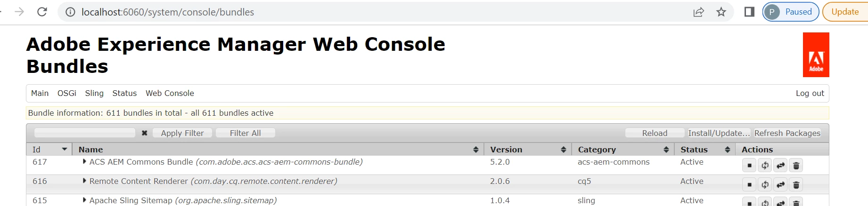This screenshot has height=206, width=868.
Task: Sort bundles by Version column
Action: click(x=528, y=149)
